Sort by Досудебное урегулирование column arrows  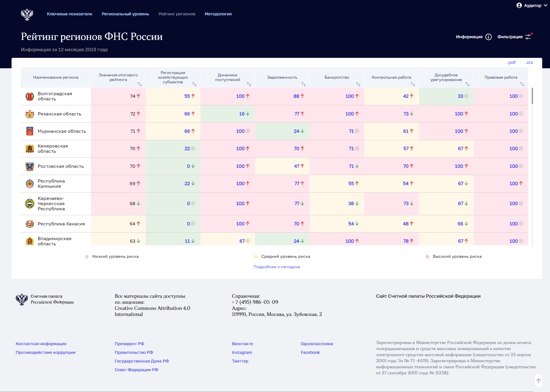click(468, 84)
